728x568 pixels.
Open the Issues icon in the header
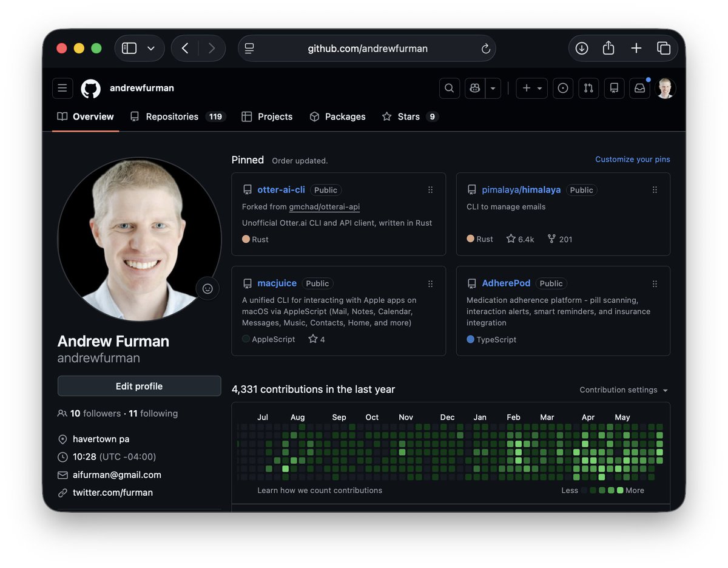563,88
